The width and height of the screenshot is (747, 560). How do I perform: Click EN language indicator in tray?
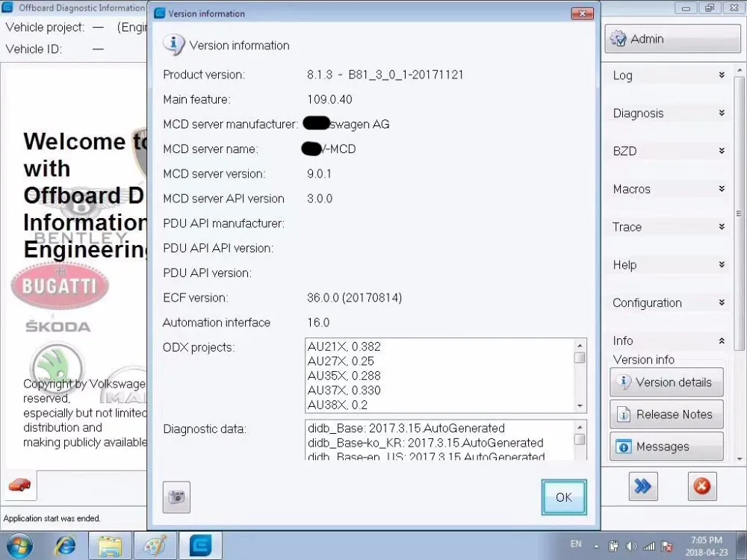576,544
